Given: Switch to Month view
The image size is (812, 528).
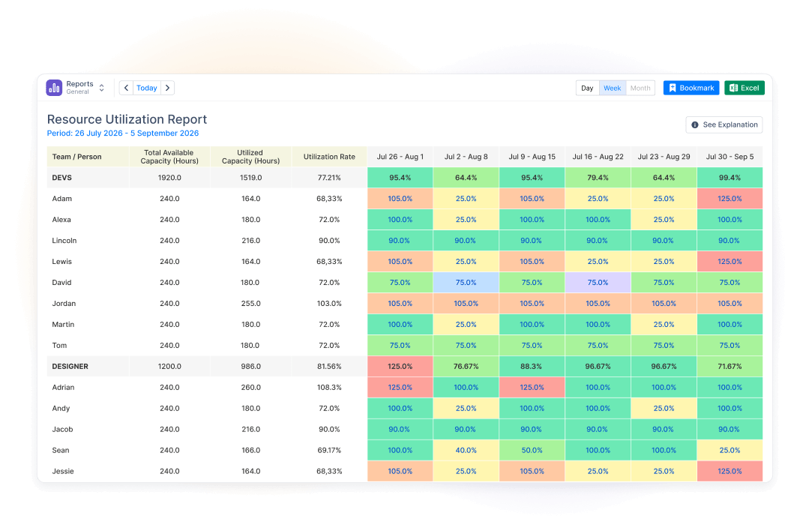Looking at the screenshot, I should 640,88.
